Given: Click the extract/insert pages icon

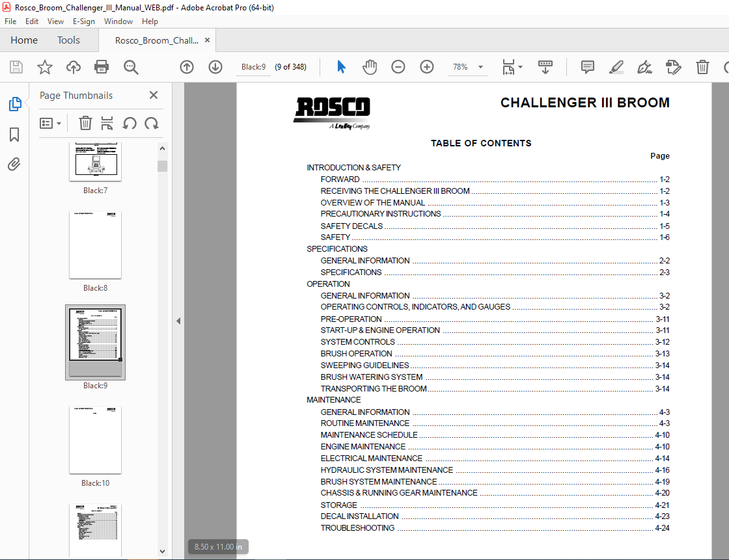Looking at the screenshot, I should coord(107,123).
